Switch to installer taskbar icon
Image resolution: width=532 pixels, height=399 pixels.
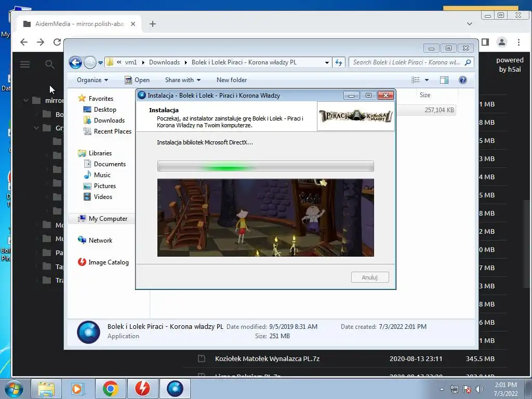175,389
